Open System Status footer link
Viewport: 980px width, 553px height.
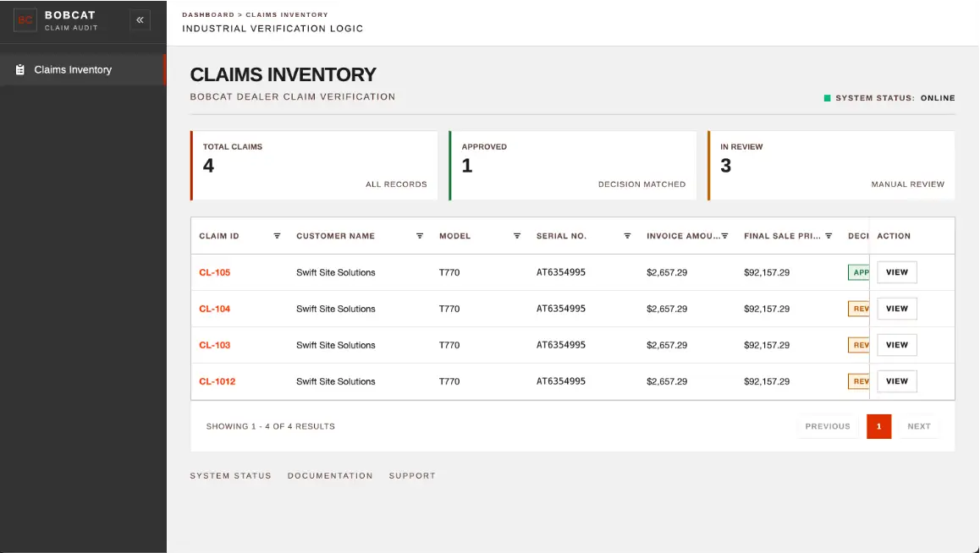pos(231,475)
